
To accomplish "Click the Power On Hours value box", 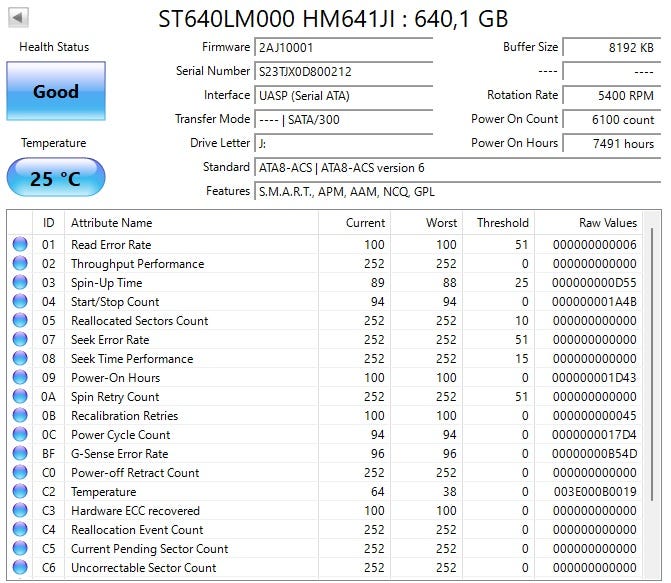I will click(x=608, y=144).
